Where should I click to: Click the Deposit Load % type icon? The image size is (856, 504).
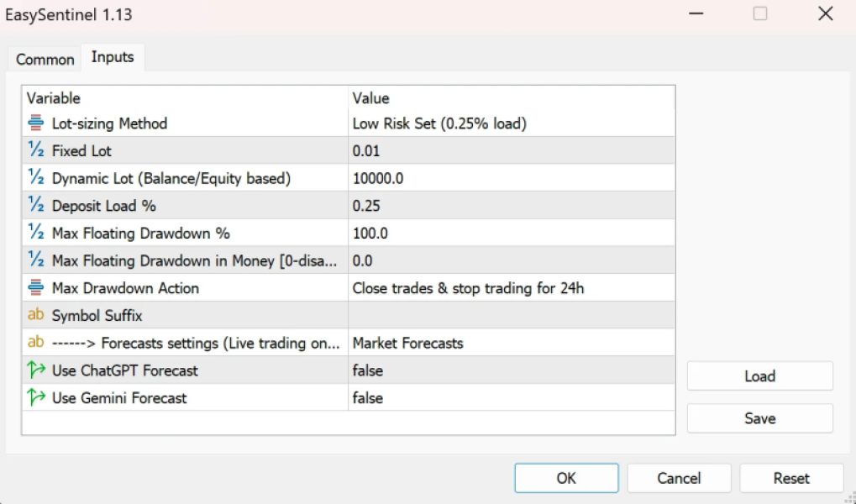click(x=36, y=206)
